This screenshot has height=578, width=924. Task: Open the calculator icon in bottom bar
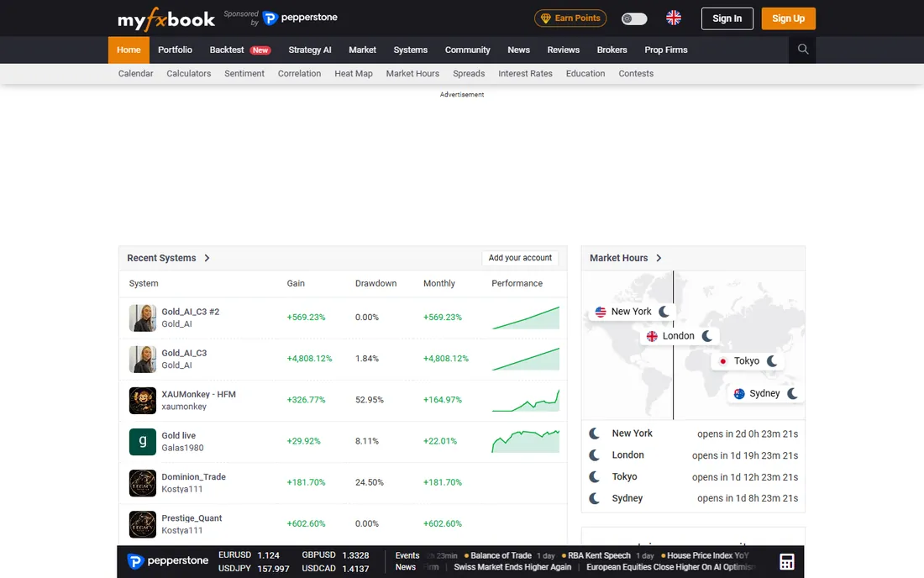coord(787,562)
